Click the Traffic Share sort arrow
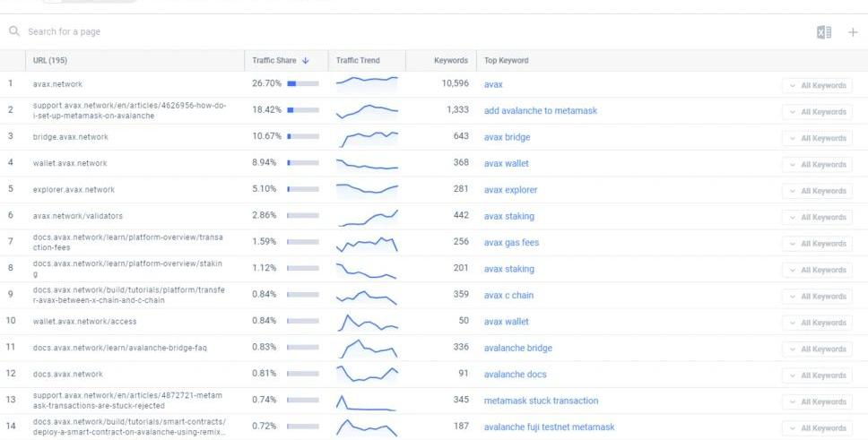 click(x=306, y=61)
